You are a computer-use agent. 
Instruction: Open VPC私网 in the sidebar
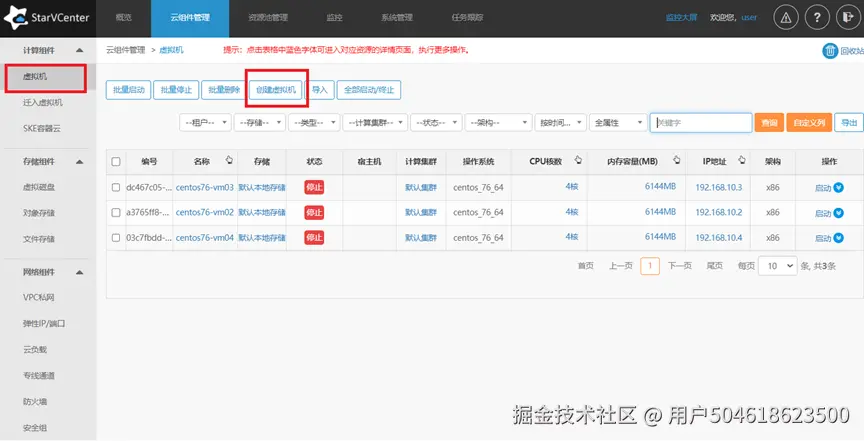[39, 298]
